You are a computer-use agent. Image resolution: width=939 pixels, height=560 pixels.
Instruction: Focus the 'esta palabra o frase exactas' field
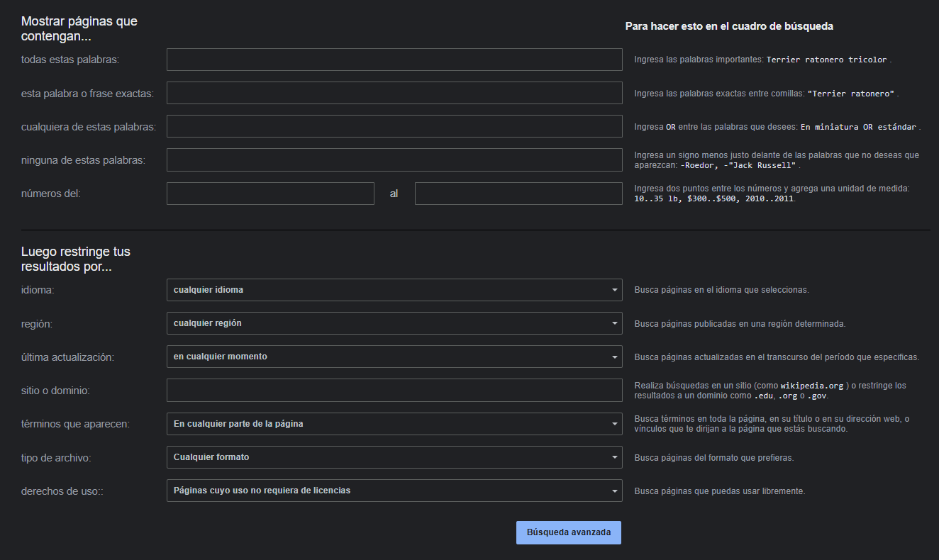coord(394,93)
